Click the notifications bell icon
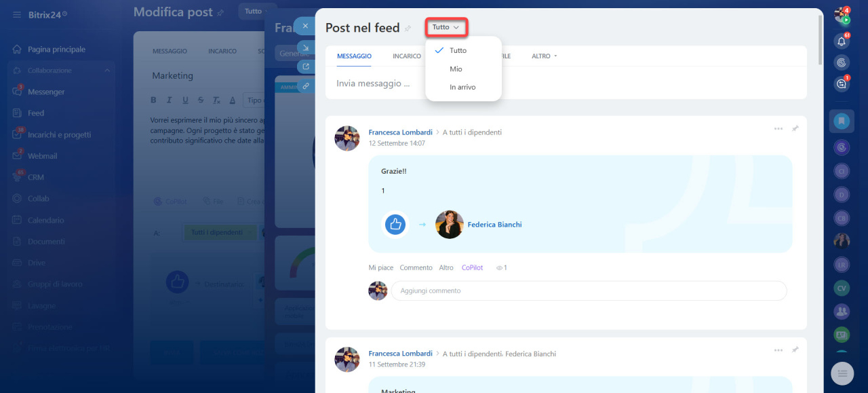This screenshot has height=393, width=868. tap(842, 41)
